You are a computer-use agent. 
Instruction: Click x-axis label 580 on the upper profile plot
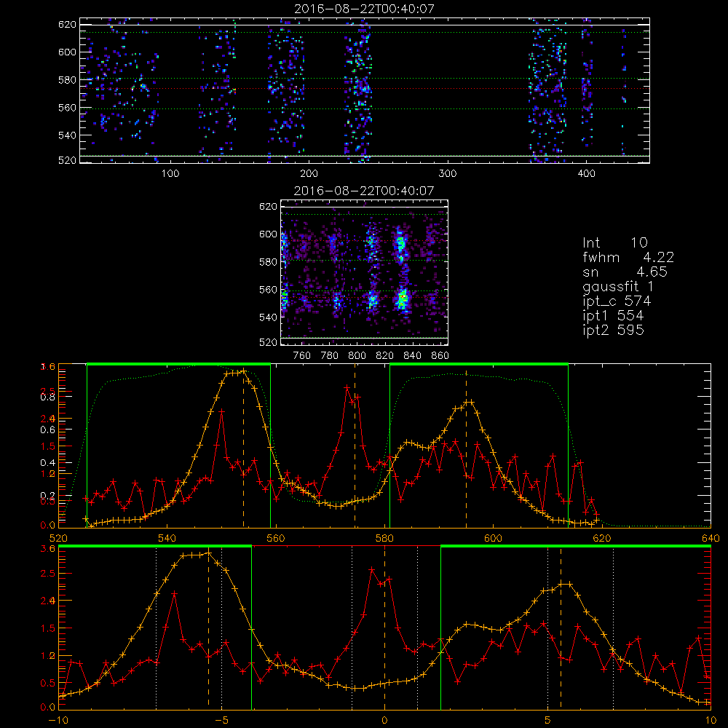click(x=384, y=539)
